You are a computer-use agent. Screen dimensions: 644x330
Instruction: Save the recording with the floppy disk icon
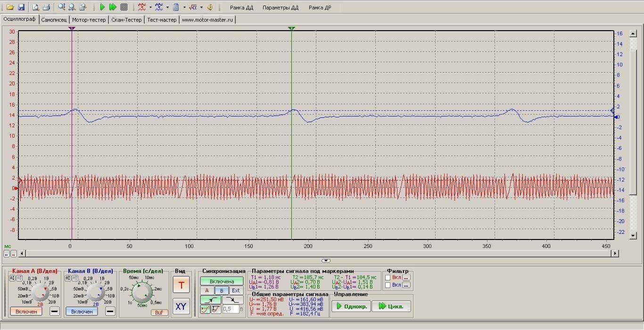[21, 7]
